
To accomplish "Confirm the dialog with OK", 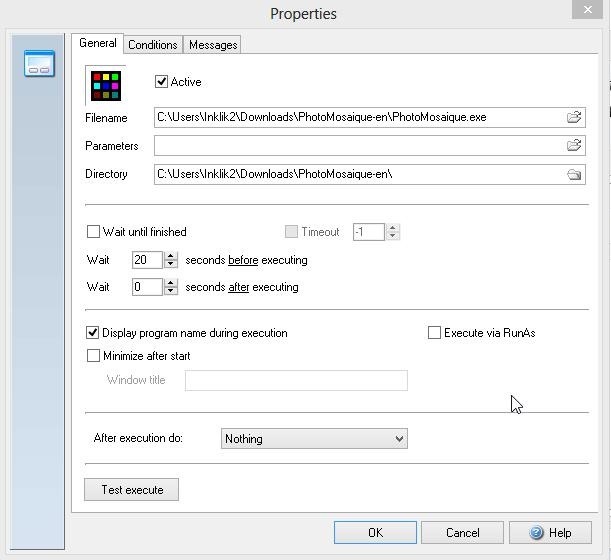I will (x=375, y=532).
